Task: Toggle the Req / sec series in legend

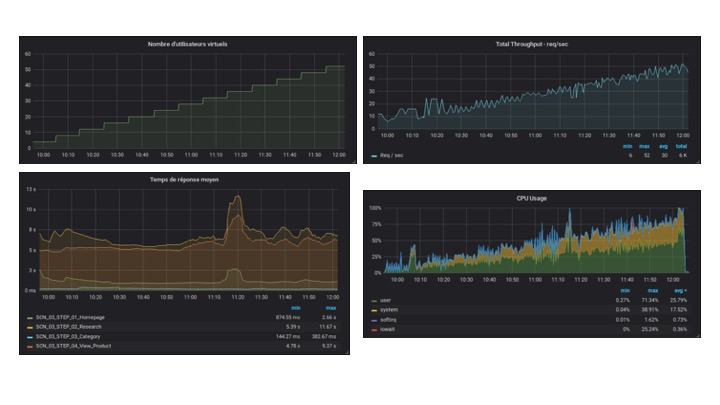Action: 392,155
